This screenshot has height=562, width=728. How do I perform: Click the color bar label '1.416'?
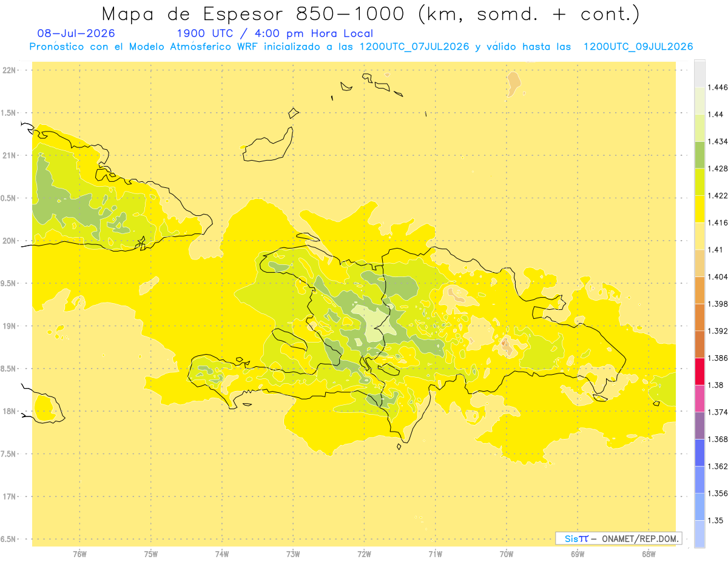click(x=718, y=222)
